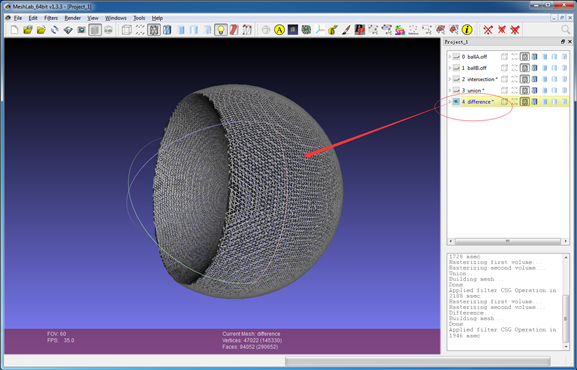Select the 'intersection' layer name
The height and width of the screenshot is (370, 577).
481,79
